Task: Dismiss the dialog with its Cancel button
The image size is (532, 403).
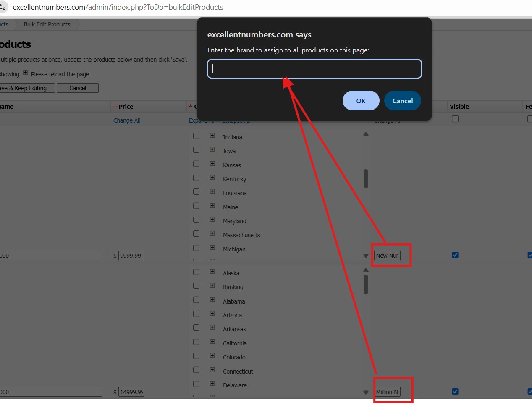Action: [403, 101]
